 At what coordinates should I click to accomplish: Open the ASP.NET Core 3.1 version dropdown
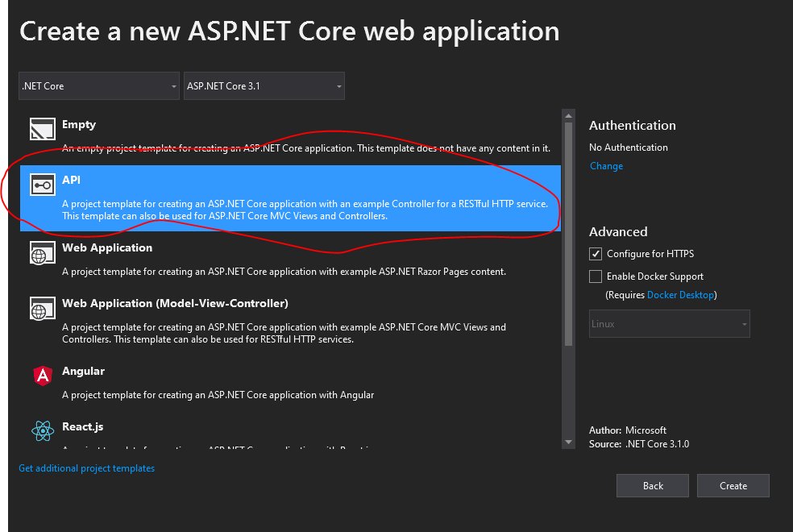point(264,86)
